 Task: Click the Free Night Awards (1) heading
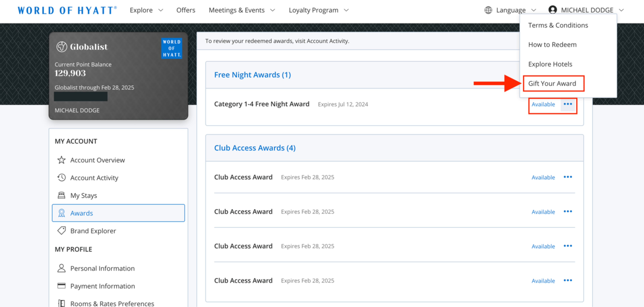click(x=253, y=75)
